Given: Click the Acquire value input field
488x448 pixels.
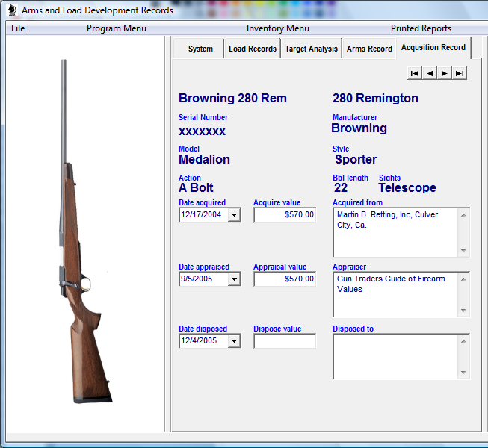Looking at the screenshot, I should pyautogui.click(x=285, y=215).
